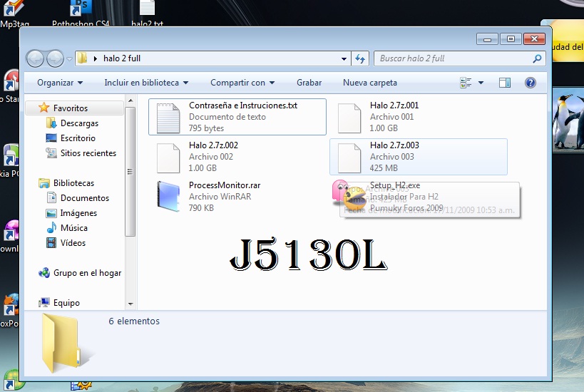Open Sitios recientes in the sidebar
This screenshot has height=392, width=584.
(88, 153)
